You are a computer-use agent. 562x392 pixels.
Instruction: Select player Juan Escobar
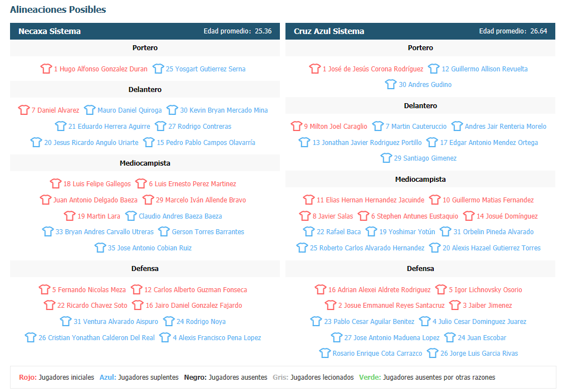pyautogui.click(x=482, y=337)
